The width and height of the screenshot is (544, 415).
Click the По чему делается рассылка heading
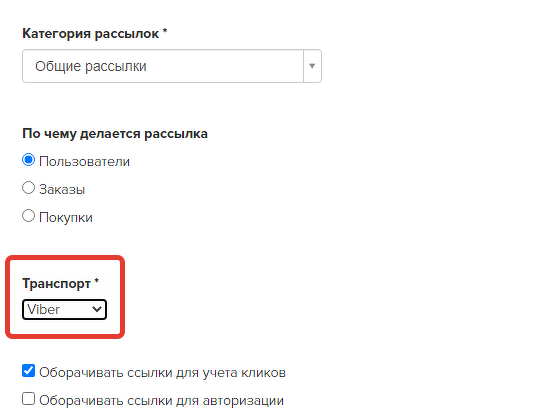(115, 134)
